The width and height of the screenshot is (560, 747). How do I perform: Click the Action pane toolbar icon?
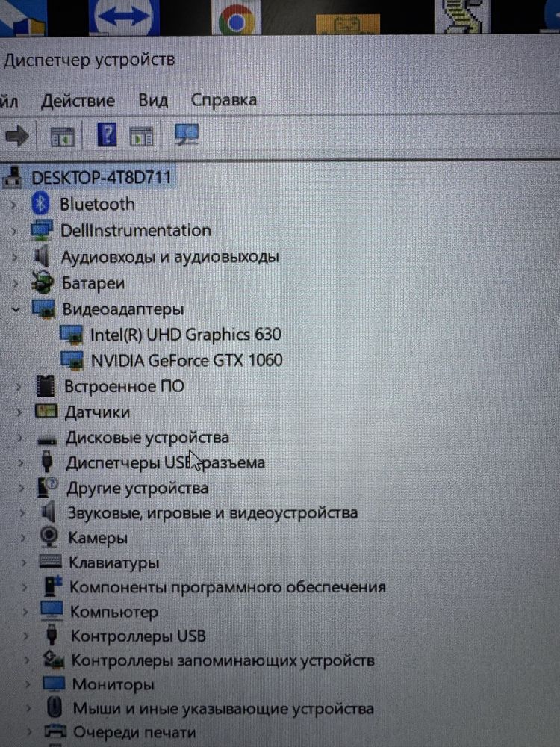[x=141, y=137]
